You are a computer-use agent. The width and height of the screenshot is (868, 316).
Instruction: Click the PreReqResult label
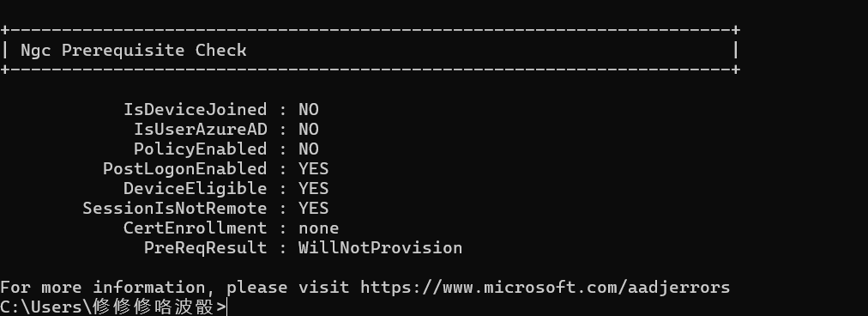[x=205, y=248]
